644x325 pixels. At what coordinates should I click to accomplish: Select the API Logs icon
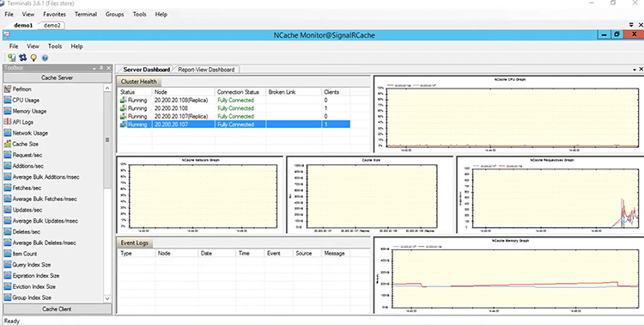[8, 122]
